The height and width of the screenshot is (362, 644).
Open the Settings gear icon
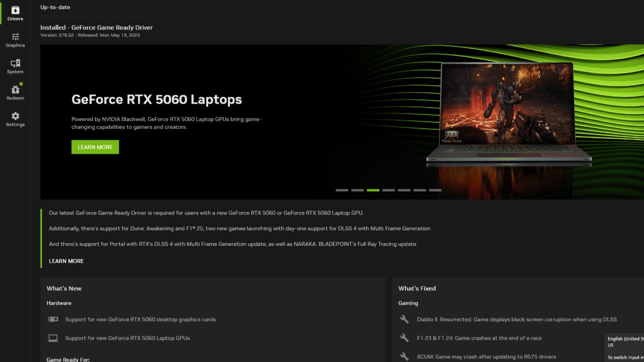coord(15,116)
